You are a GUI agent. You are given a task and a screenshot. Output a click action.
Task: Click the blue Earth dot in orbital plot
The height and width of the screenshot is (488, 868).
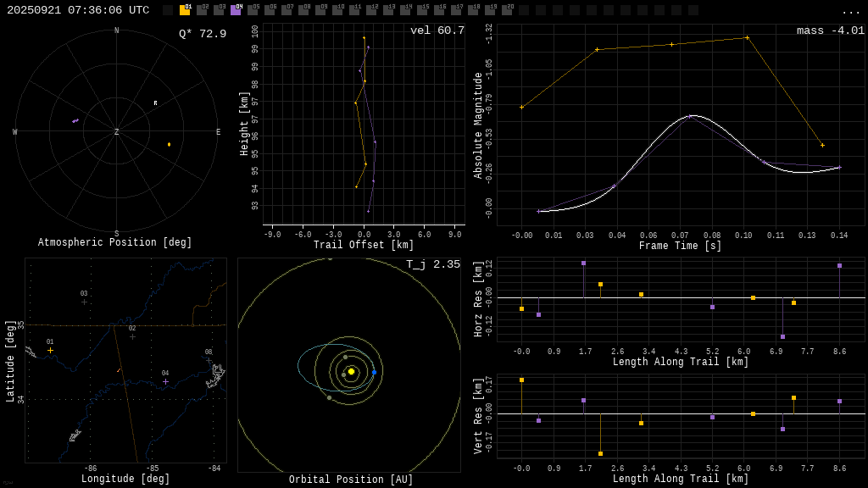pos(374,372)
